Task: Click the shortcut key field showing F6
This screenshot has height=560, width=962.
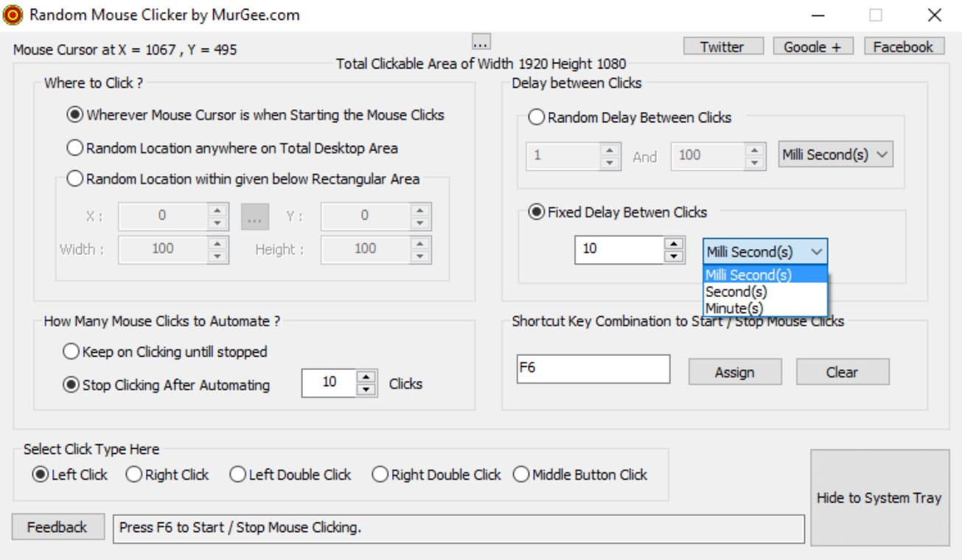Action: (593, 368)
